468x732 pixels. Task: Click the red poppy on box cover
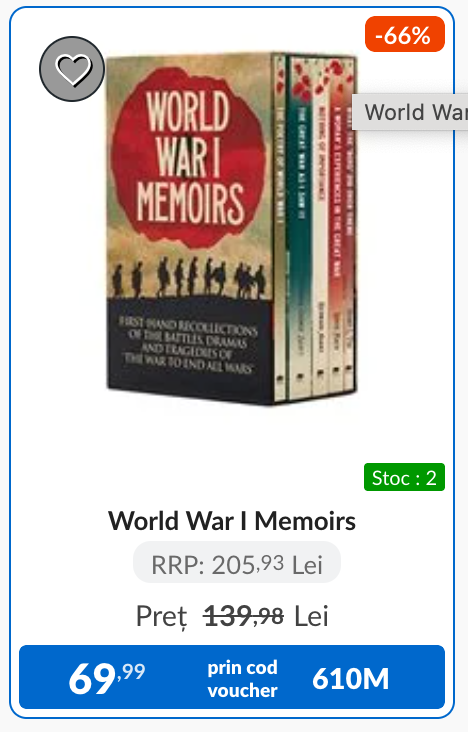point(187,159)
